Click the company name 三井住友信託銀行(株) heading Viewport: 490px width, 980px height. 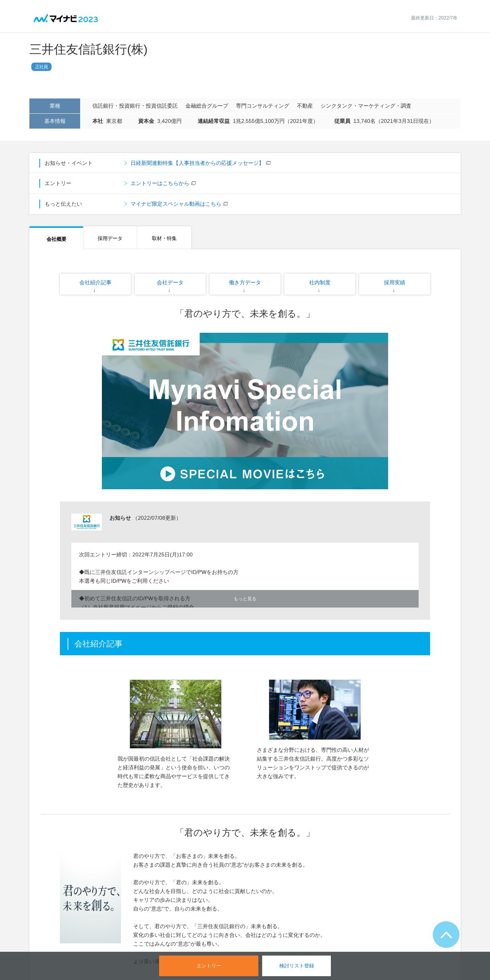89,50
